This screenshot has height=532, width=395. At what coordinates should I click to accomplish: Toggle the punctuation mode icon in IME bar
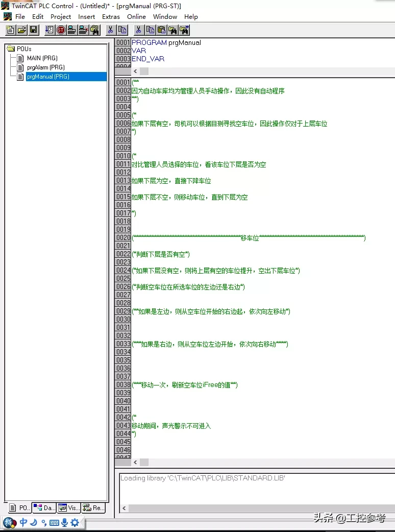tap(44, 522)
